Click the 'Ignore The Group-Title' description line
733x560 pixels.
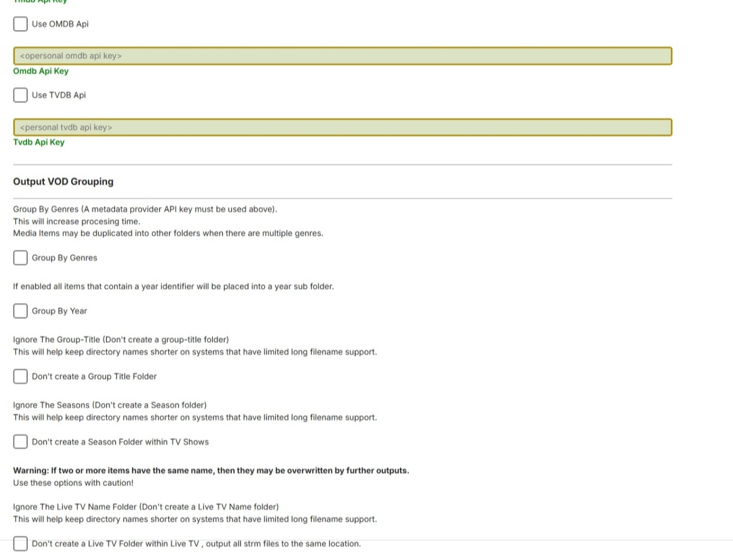121,340
